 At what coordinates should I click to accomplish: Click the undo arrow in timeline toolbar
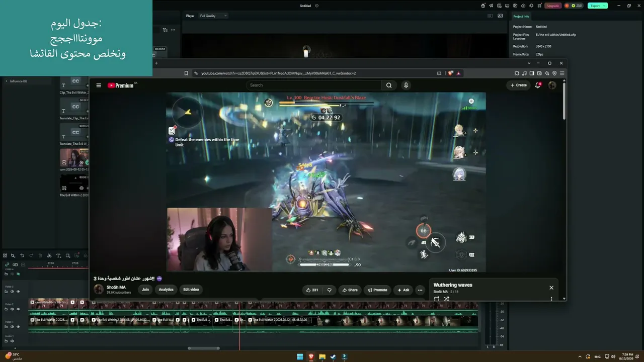tap(22, 255)
